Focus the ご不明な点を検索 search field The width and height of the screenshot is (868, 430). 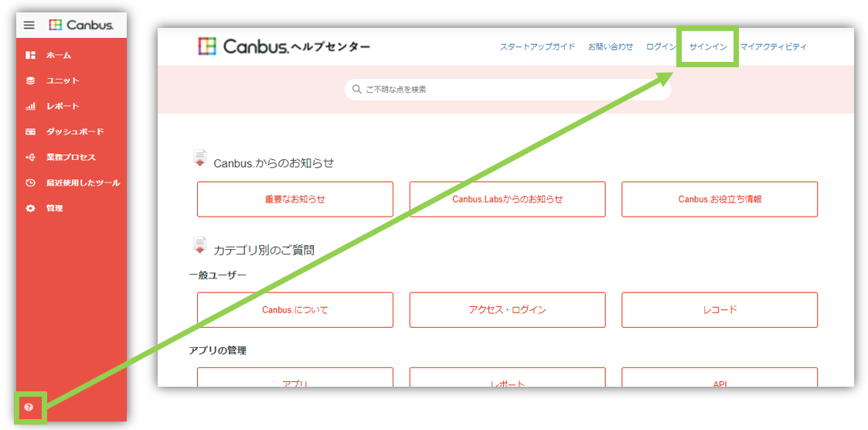pyautogui.click(x=508, y=89)
